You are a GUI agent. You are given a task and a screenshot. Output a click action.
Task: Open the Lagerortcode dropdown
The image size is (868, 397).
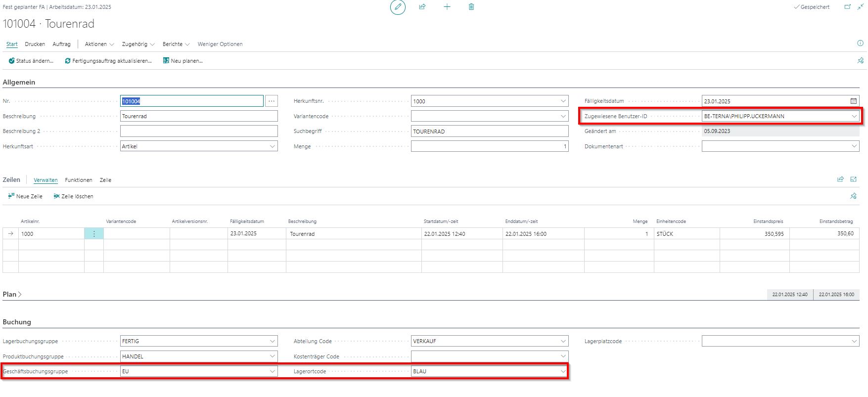click(x=563, y=371)
